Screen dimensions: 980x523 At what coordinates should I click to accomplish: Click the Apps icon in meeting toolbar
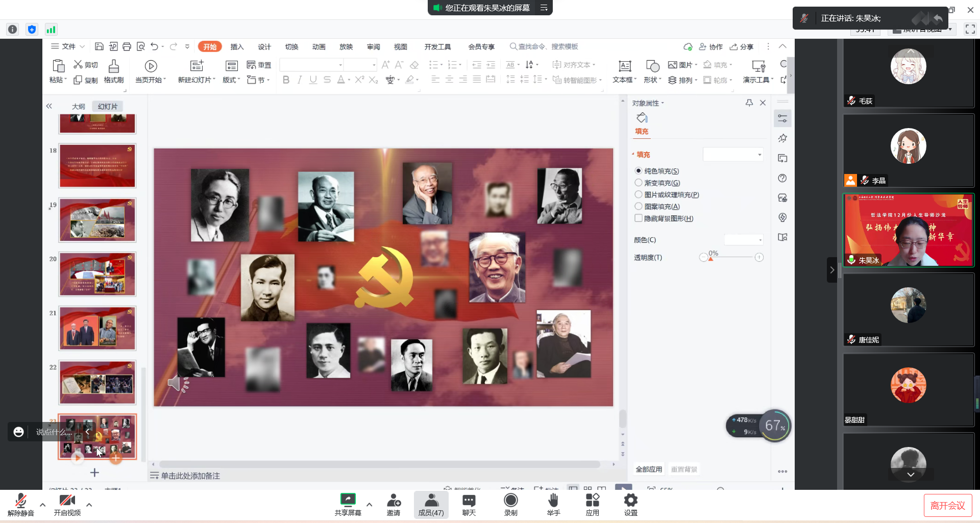(592, 500)
